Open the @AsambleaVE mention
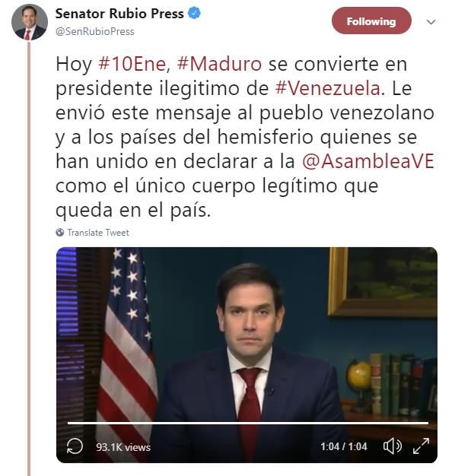 pyautogui.click(x=368, y=161)
